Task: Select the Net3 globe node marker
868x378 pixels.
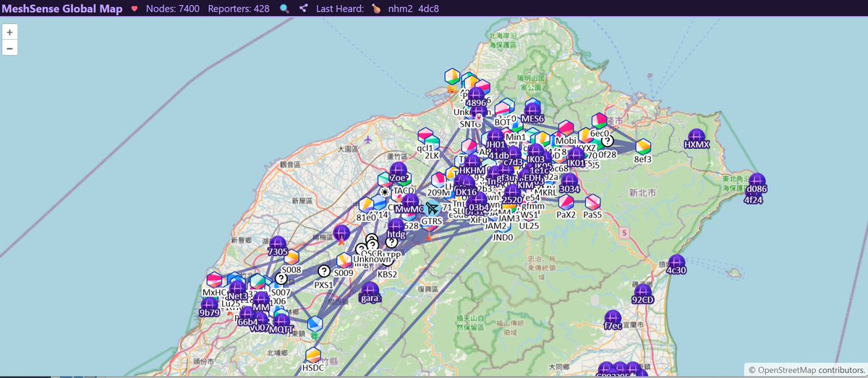Action: point(237,289)
